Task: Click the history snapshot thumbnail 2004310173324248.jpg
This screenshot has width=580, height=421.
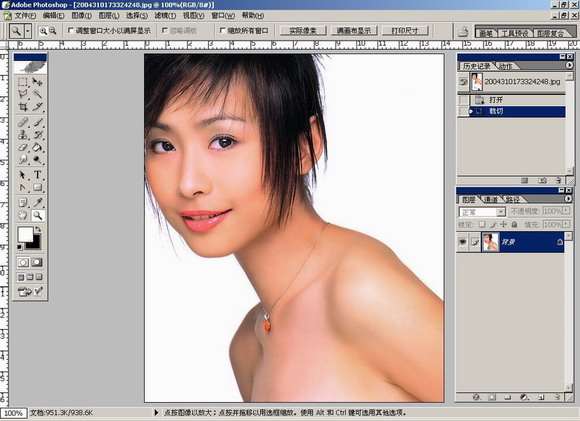Action: click(x=476, y=82)
